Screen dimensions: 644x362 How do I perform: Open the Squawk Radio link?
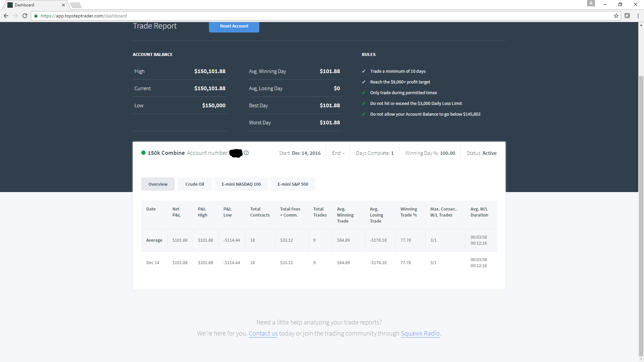click(420, 334)
